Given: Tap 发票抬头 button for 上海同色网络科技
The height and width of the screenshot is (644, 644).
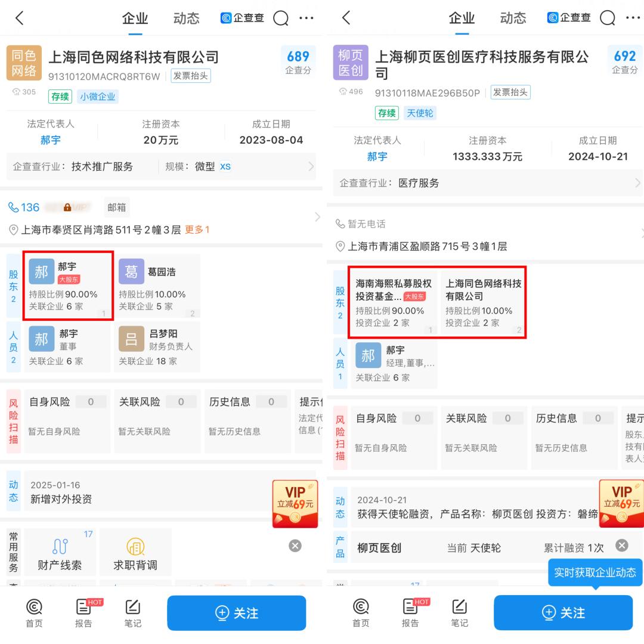Looking at the screenshot, I should point(191,76).
